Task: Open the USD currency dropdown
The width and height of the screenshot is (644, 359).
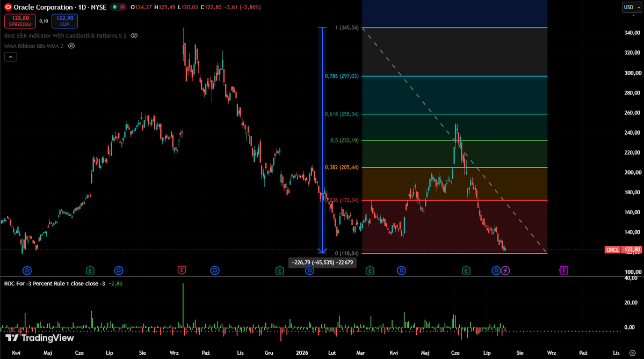Action: coord(632,7)
